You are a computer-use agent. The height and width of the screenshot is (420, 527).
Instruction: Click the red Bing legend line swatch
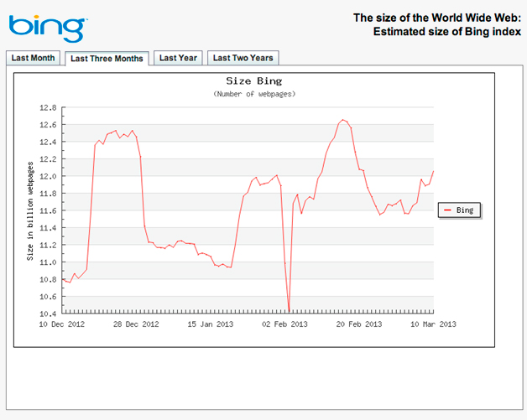click(447, 210)
